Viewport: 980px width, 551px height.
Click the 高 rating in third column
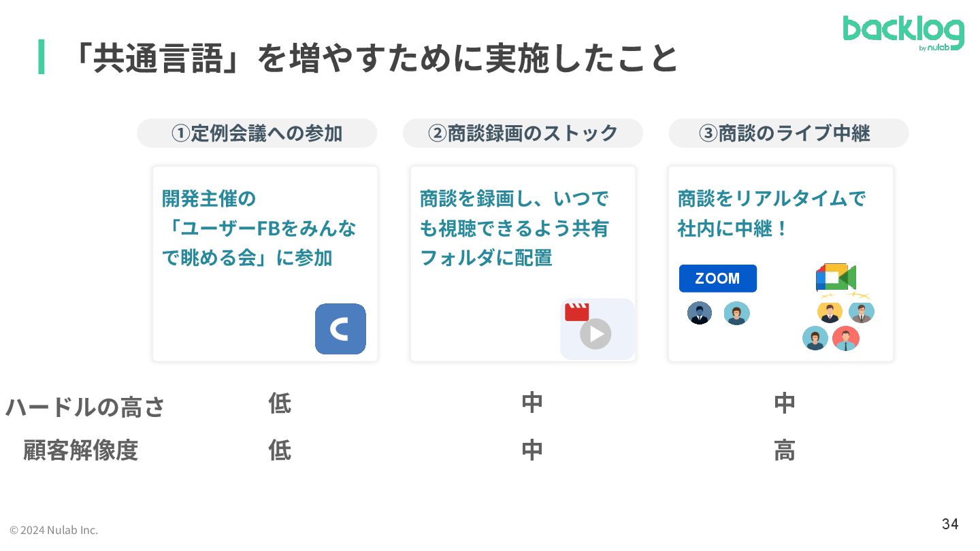784,450
